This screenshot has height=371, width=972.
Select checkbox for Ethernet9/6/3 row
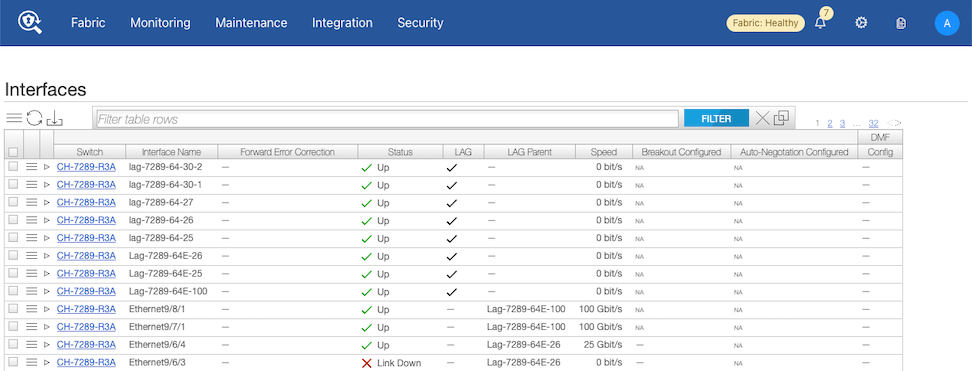(x=13, y=362)
